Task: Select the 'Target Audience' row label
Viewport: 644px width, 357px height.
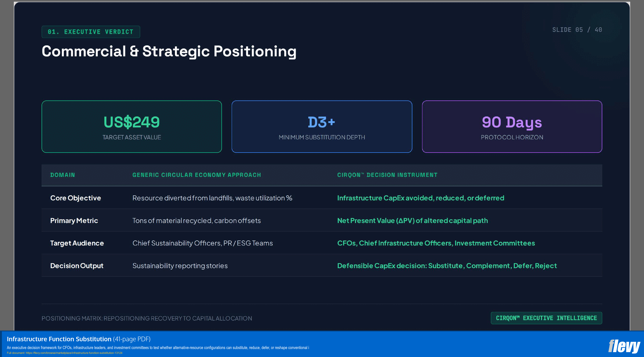Action: 77,243
